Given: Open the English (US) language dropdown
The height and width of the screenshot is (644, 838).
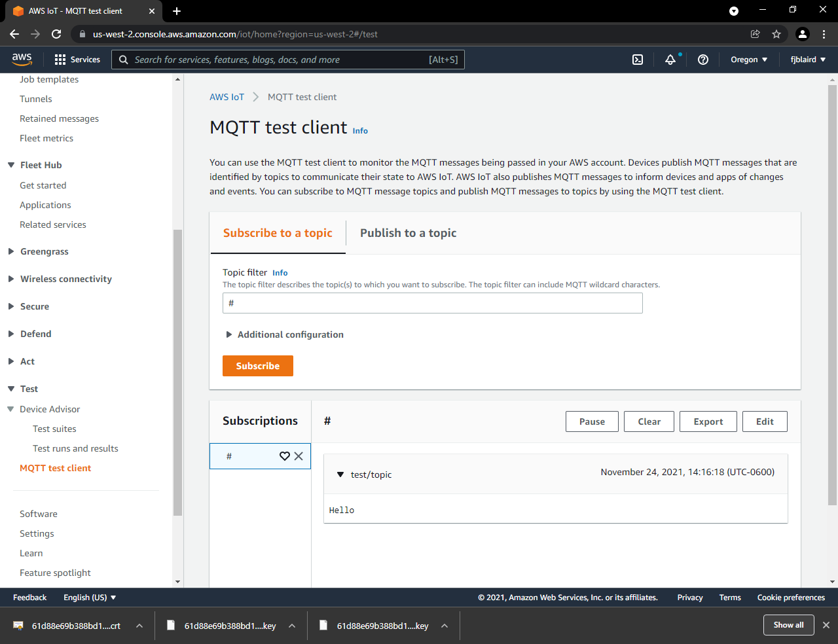Looking at the screenshot, I should pos(90,598).
